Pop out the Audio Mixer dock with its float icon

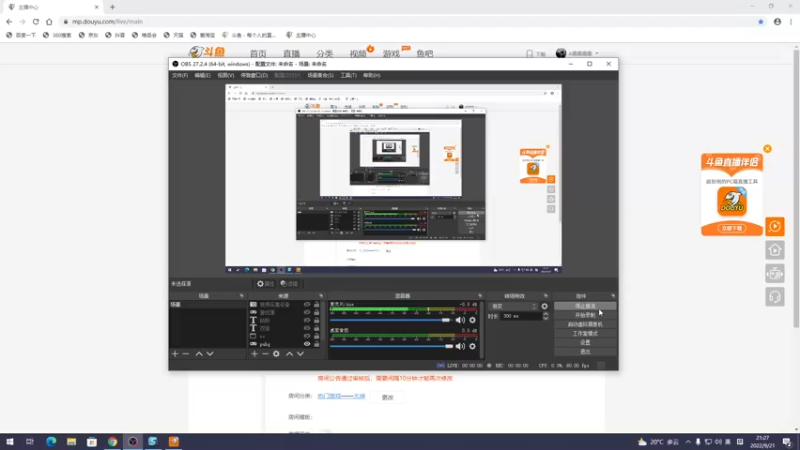coord(480,296)
